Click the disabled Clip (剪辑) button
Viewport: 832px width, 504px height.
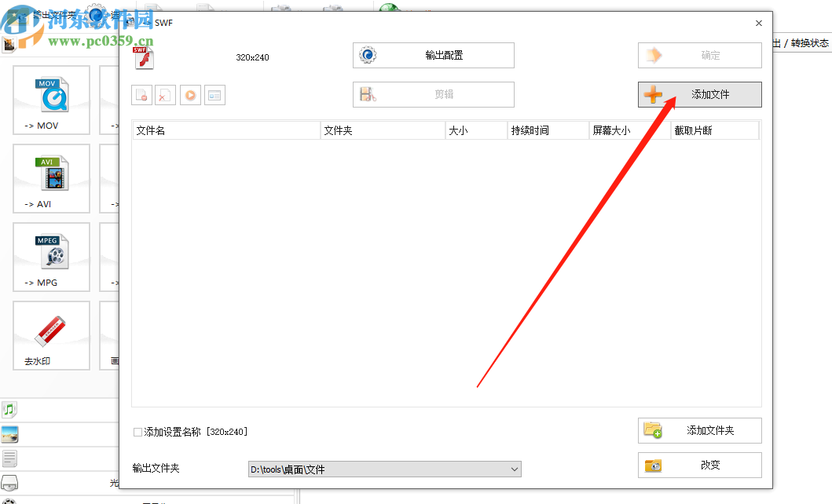[x=433, y=94]
